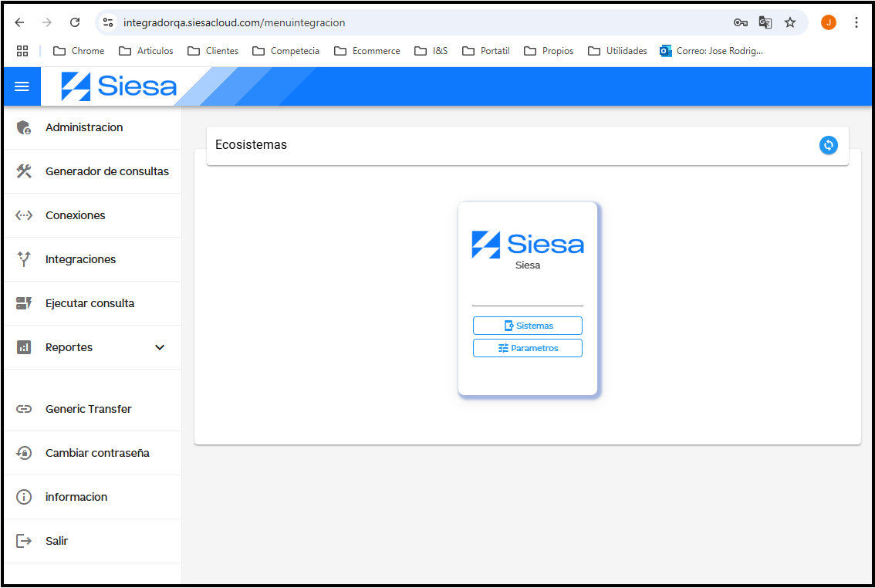
Task: Click the Siesa logo on ecosystem card
Action: tap(528, 245)
